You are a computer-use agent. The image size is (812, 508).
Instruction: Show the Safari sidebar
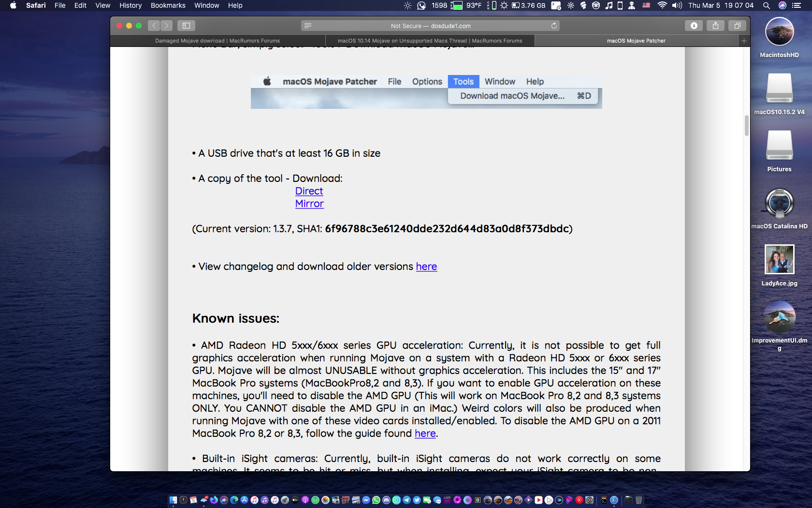tap(186, 26)
